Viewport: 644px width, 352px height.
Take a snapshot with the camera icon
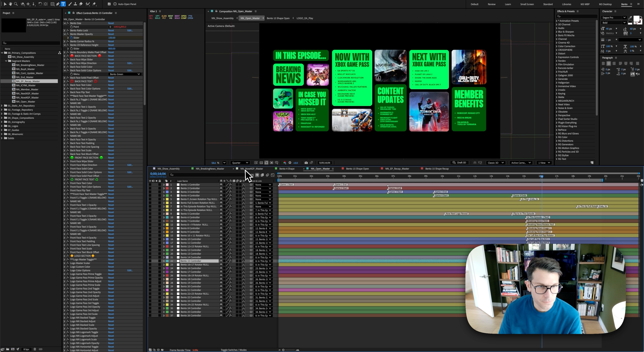306,163
